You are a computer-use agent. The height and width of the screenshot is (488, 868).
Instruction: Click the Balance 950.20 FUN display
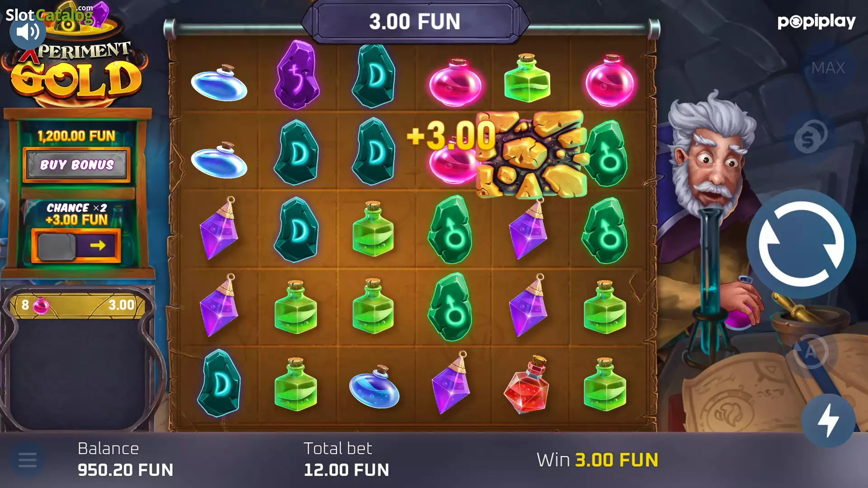125,470
